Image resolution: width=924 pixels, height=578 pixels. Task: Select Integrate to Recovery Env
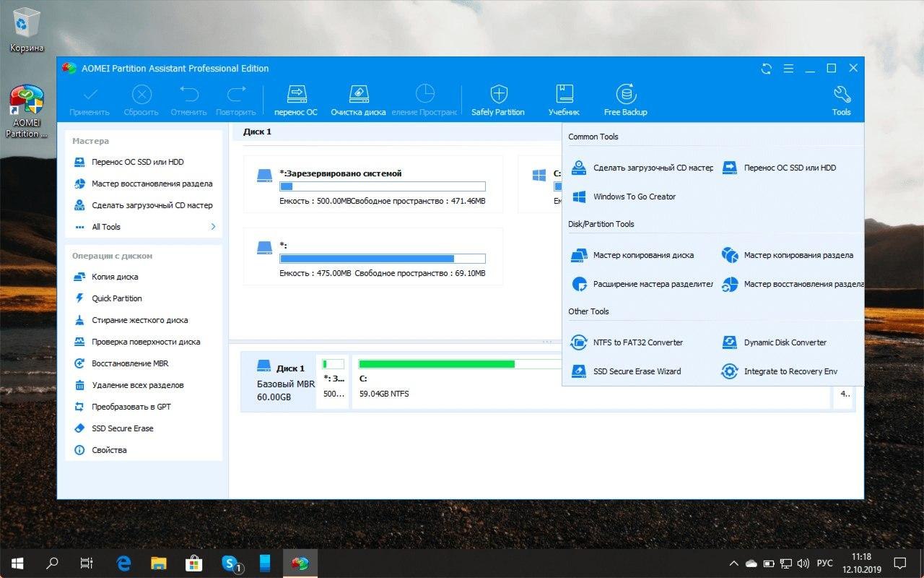pos(790,371)
